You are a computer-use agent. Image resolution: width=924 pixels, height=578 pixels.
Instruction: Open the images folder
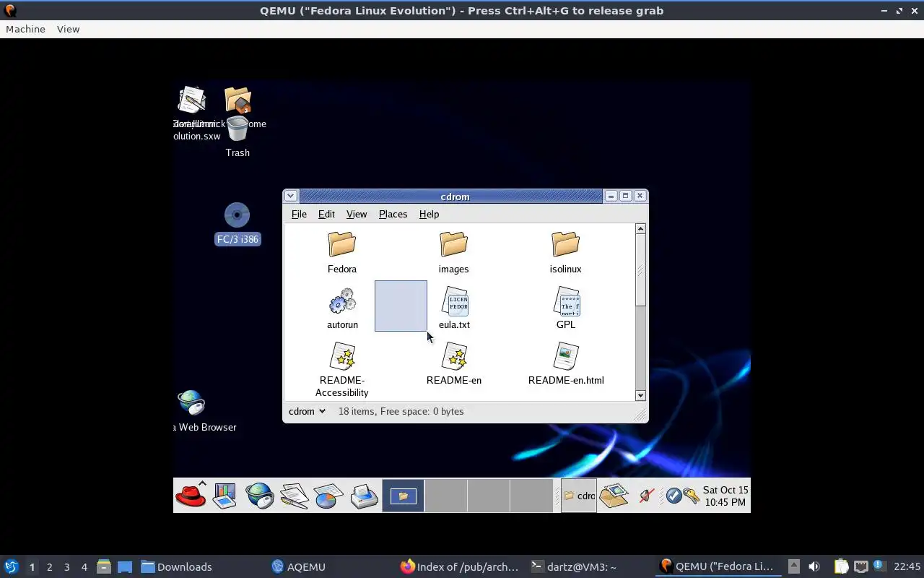(453, 252)
